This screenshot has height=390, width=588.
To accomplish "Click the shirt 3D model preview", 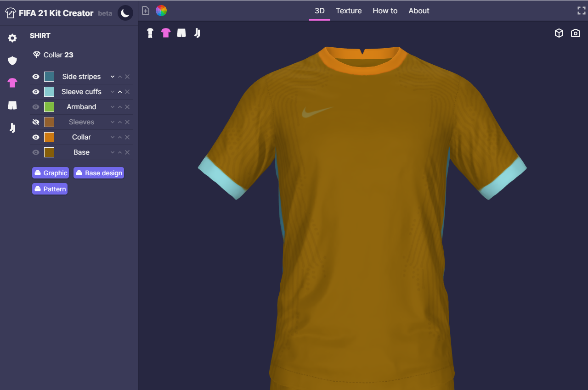I will tap(362, 218).
